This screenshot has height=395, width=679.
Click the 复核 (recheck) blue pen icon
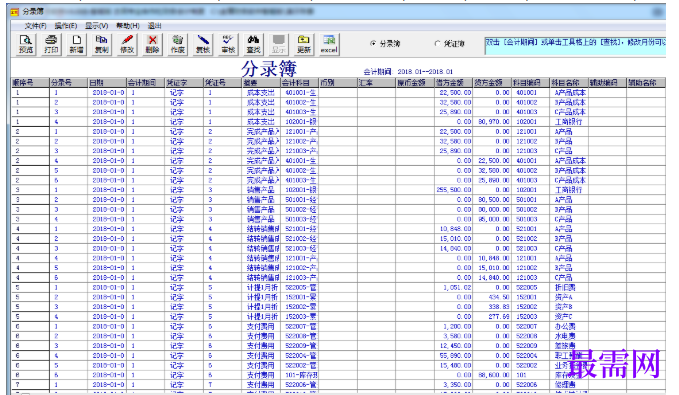point(203,44)
